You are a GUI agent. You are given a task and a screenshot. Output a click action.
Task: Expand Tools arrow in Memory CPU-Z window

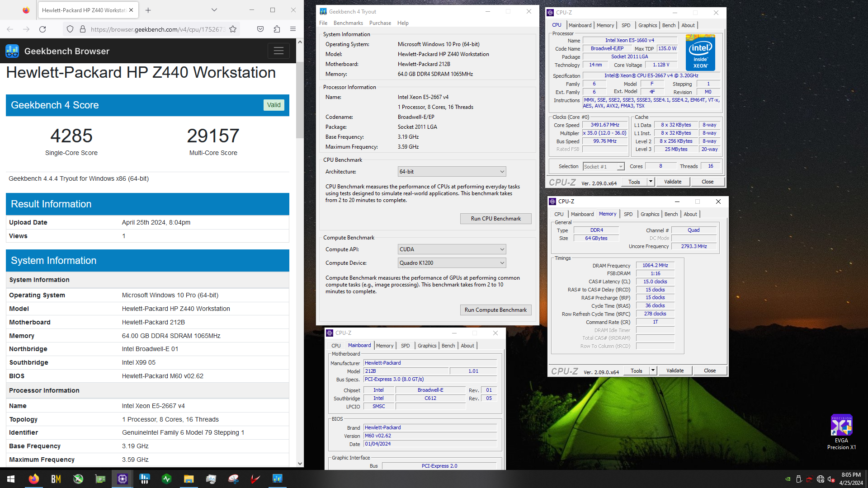pyautogui.click(x=653, y=371)
